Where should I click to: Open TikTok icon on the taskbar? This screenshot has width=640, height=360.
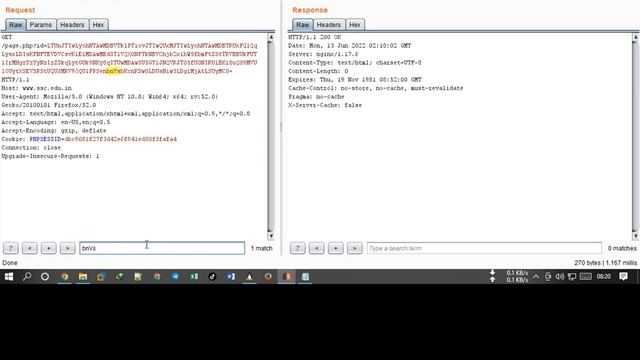click(212, 277)
